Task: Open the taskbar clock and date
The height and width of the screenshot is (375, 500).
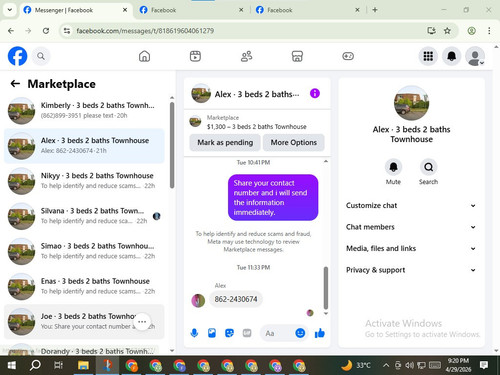Action: tap(458, 365)
